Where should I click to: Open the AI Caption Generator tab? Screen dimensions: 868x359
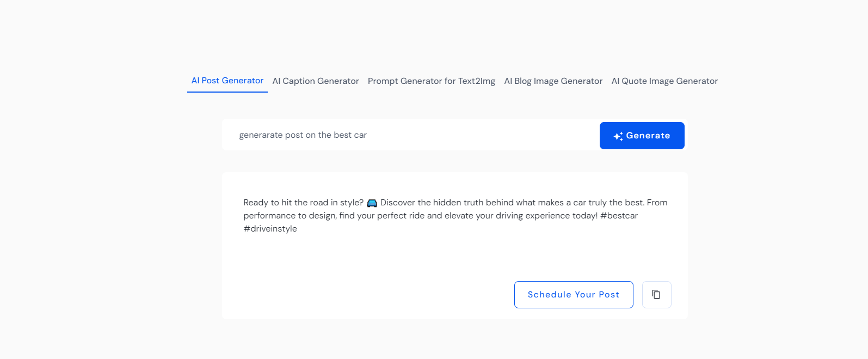tap(315, 81)
